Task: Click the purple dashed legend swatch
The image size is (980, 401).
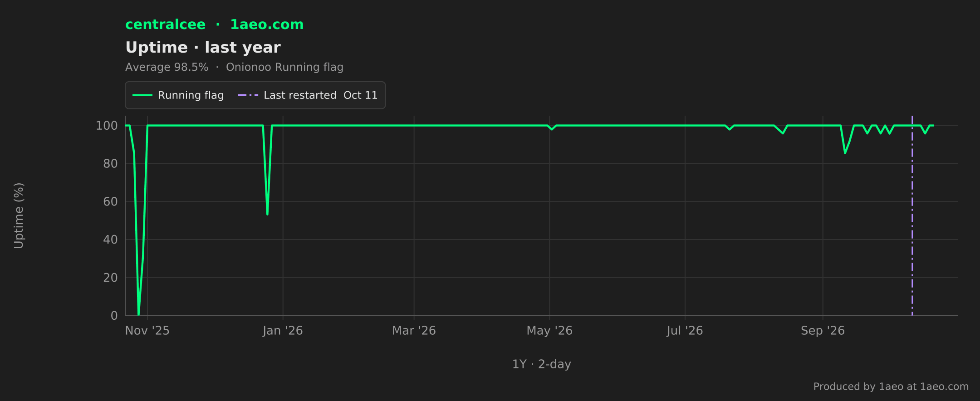Action: 248,95
